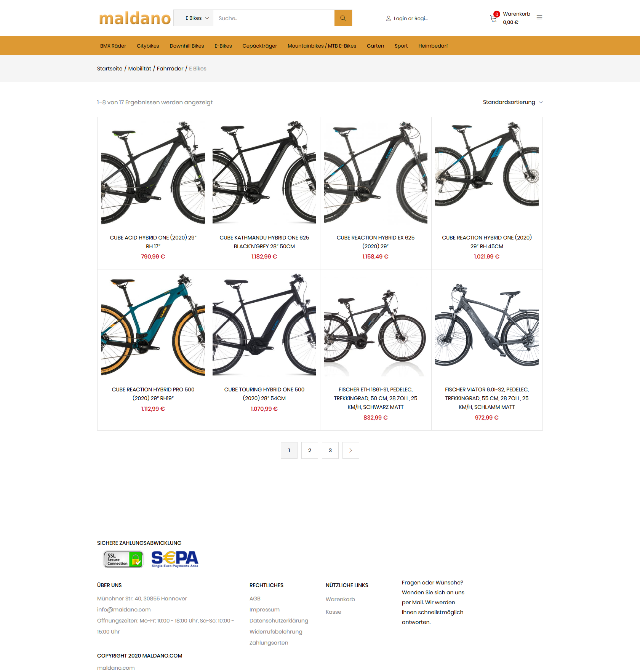Open the hamburger menu icon
The image size is (640, 672).
click(x=539, y=17)
